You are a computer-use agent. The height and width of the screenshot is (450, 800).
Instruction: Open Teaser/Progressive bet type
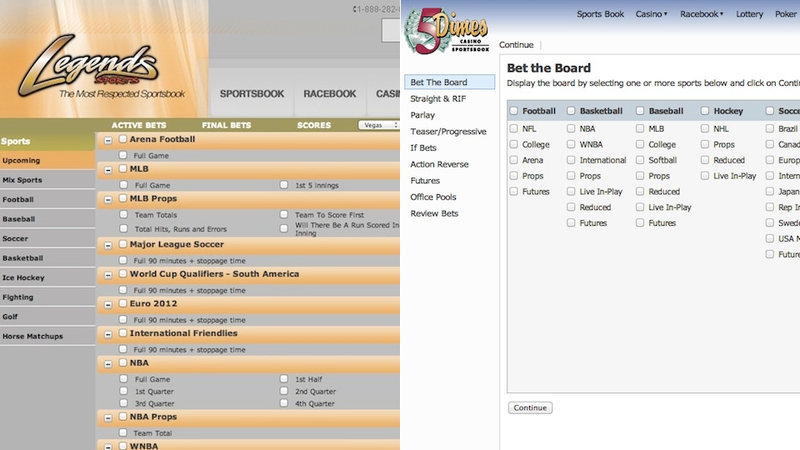(x=448, y=131)
